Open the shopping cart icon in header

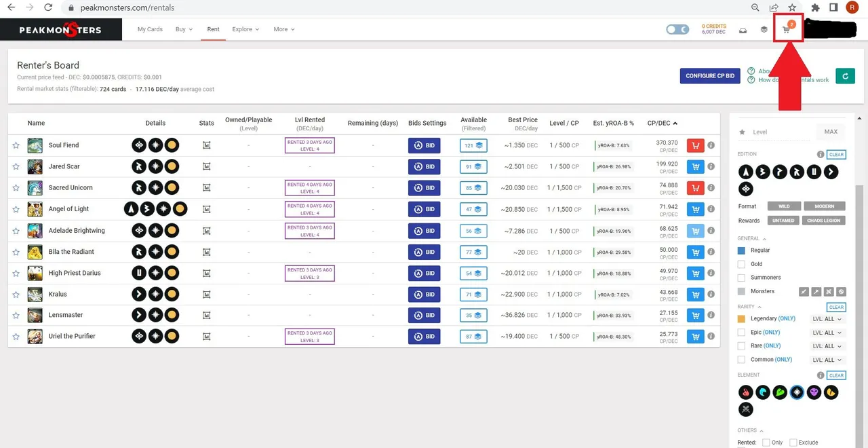(787, 30)
